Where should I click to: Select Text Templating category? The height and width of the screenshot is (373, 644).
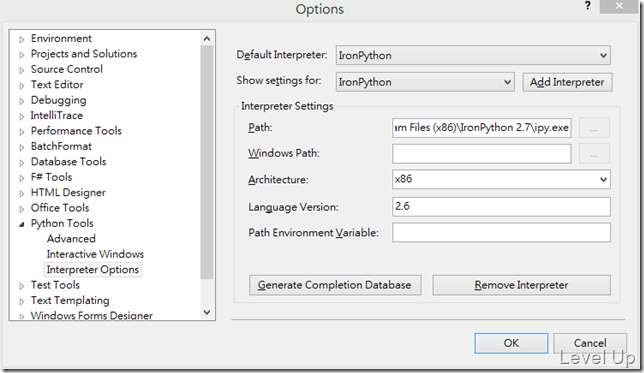point(70,300)
